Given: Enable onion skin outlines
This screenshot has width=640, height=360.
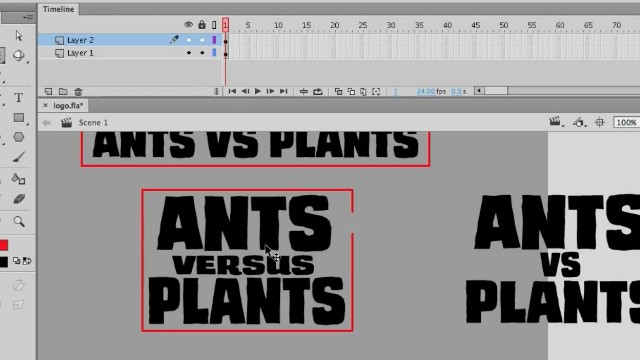Looking at the screenshot, I should tap(351, 91).
